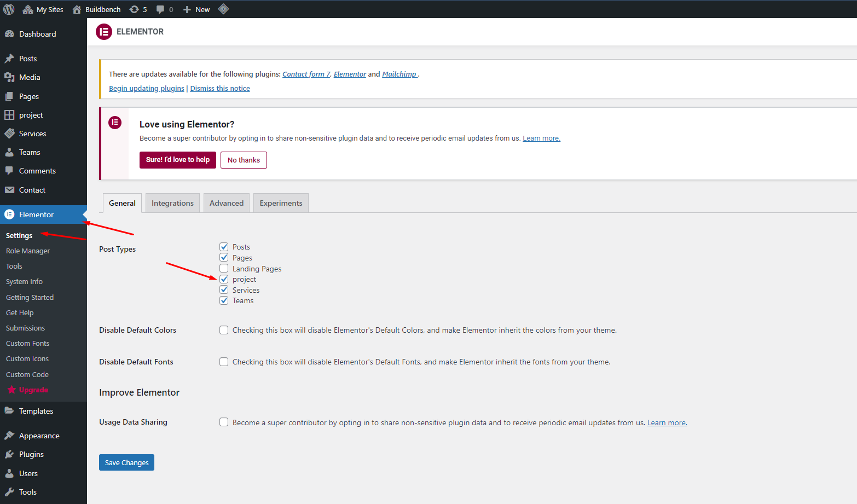The width and height of the screenshot is (857, 504).
Task: Dismiss this notice link
Action: (220, 88)
